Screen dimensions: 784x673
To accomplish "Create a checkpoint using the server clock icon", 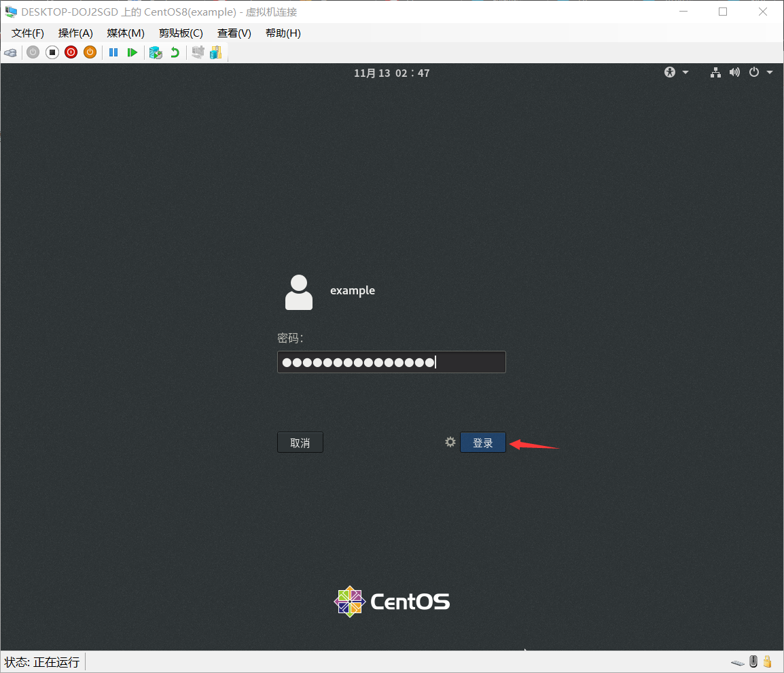I will [x=156, y=52].
